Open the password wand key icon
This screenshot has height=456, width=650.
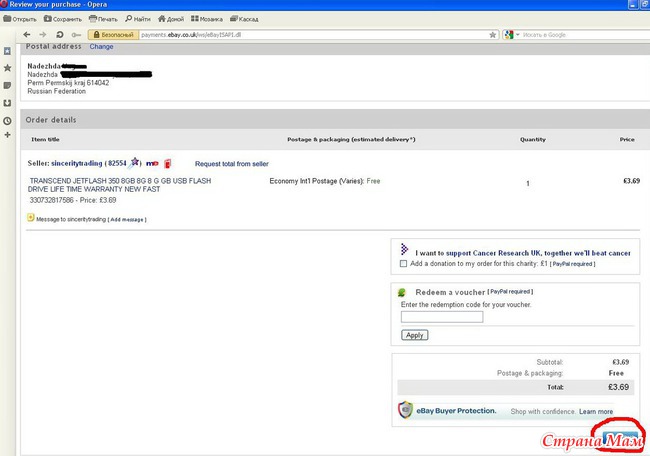(x=76, y=35)
